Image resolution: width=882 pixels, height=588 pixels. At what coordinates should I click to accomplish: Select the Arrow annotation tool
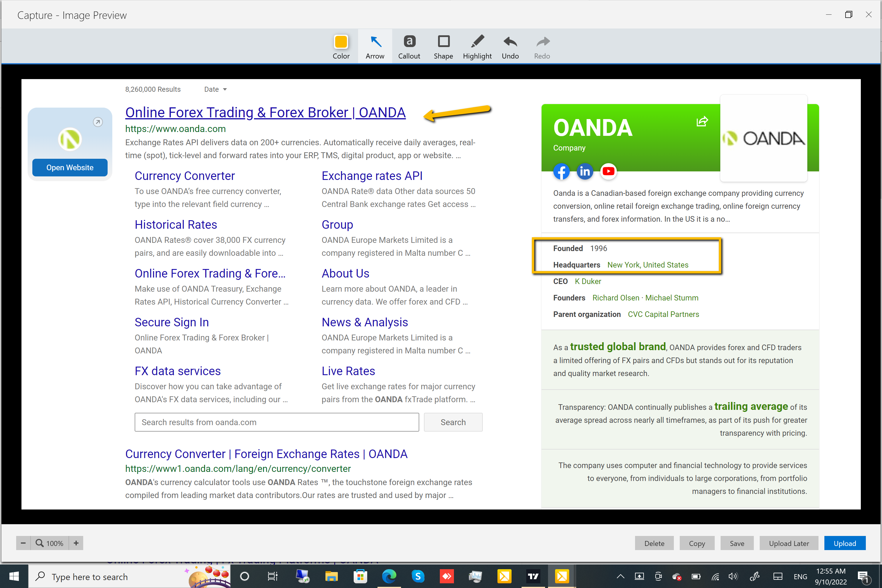click(x=375, y=46)
